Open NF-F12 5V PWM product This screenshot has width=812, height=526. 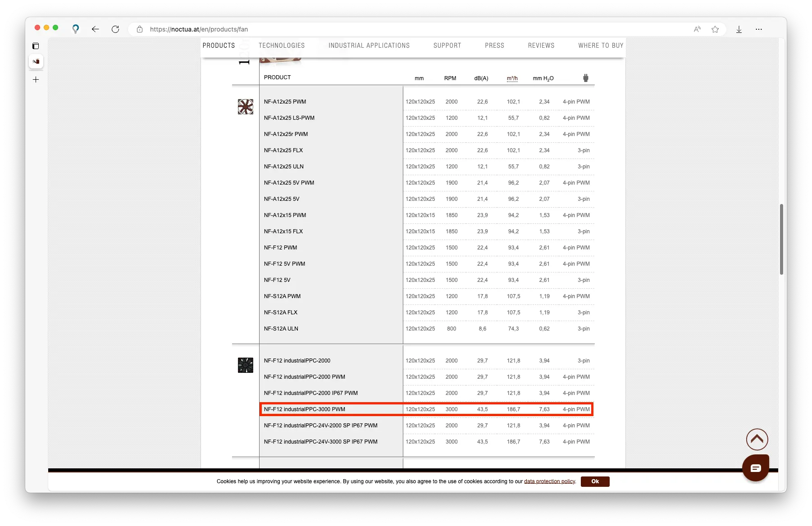tap(284, 264)
